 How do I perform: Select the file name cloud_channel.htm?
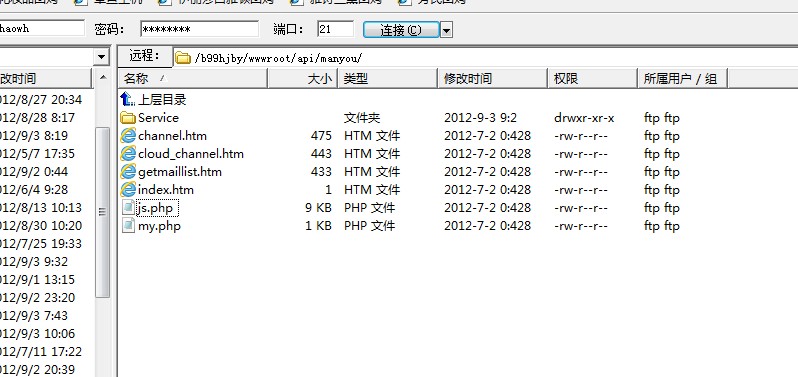click(x=191, y=154)
